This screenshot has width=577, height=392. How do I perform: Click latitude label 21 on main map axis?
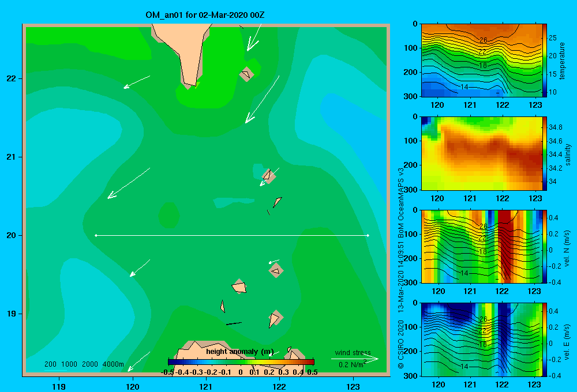tap(12, 157)
